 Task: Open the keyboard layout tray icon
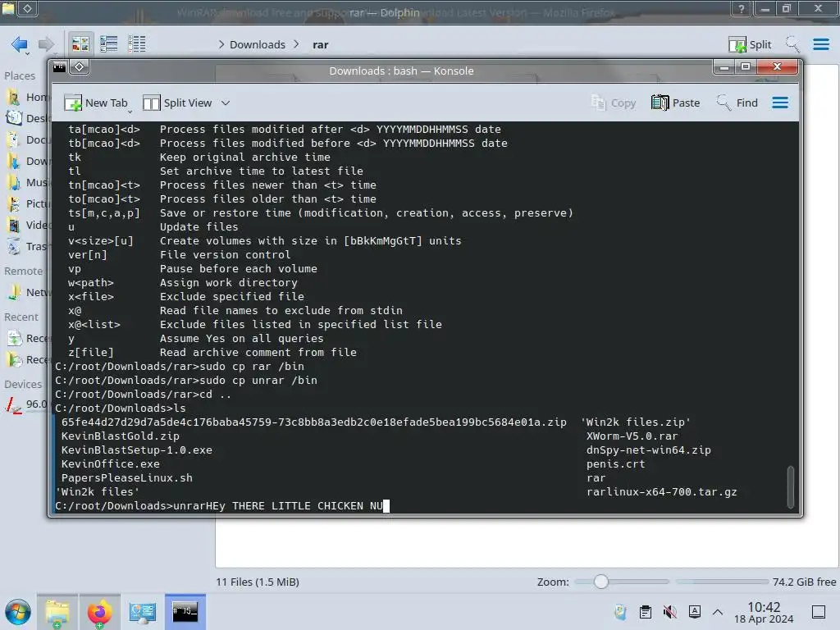695,612
